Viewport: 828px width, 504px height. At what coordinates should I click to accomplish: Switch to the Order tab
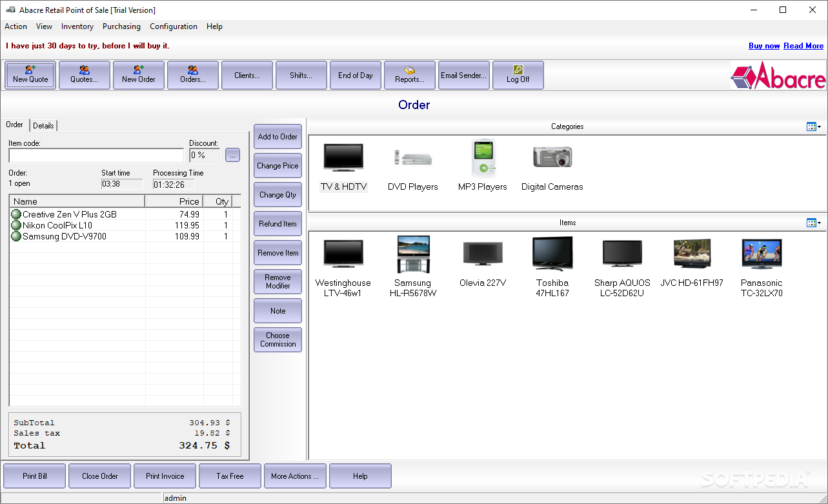[x=15, y=125]
